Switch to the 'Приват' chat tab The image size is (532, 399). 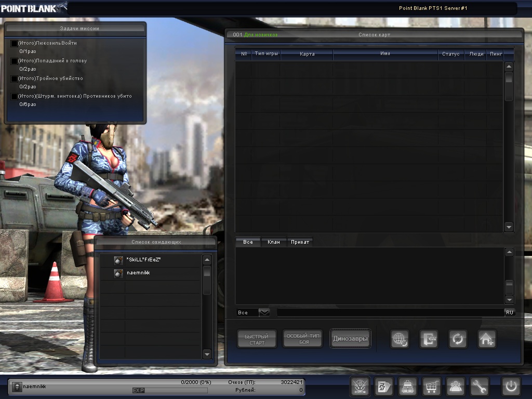pyautogui.click(x=300, y=242)
